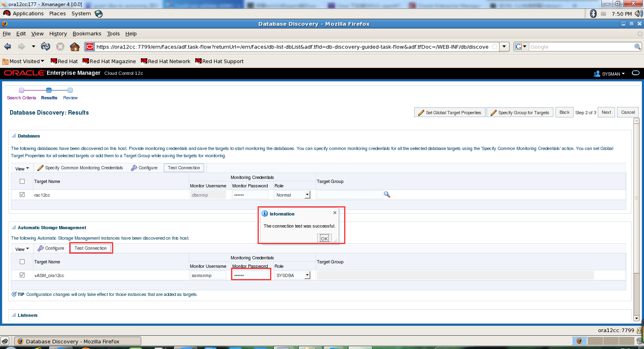Open the File menu
The image size is (644, 349).
tap(7, 34)
